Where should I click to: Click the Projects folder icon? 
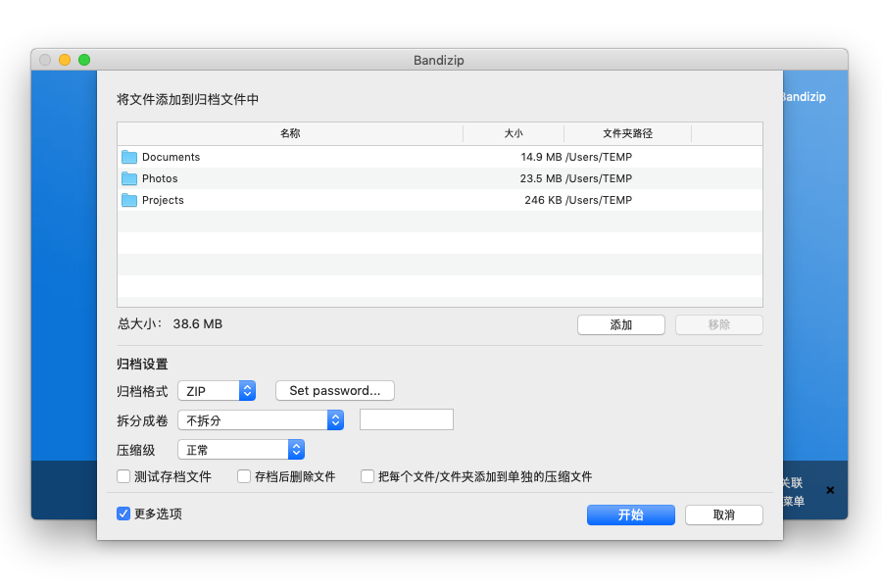click(x=129, y=200)
